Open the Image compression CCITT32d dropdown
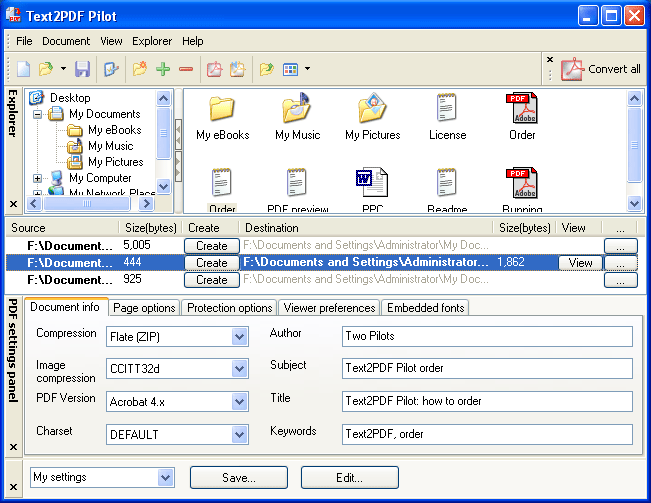The height and width of the screenshot is (503, 651). click(239, 369)
